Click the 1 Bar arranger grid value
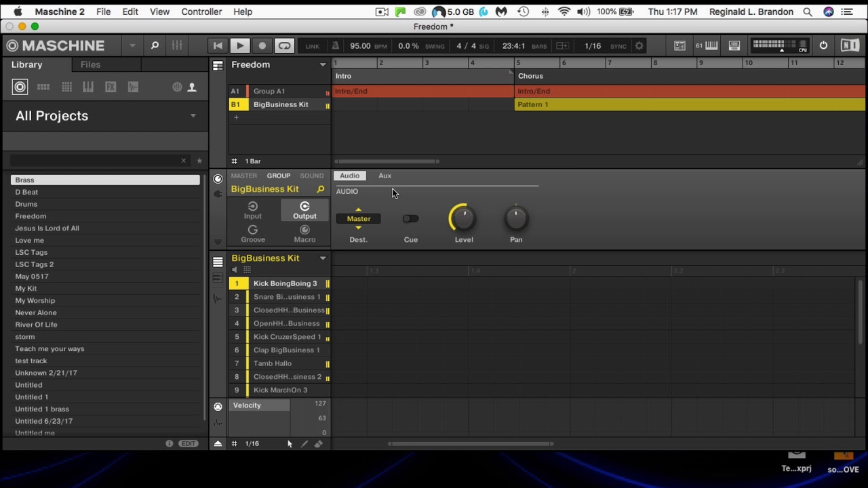The width and height of the screenshot is (868, 488). pyautogui.click(x=253, y=161)
